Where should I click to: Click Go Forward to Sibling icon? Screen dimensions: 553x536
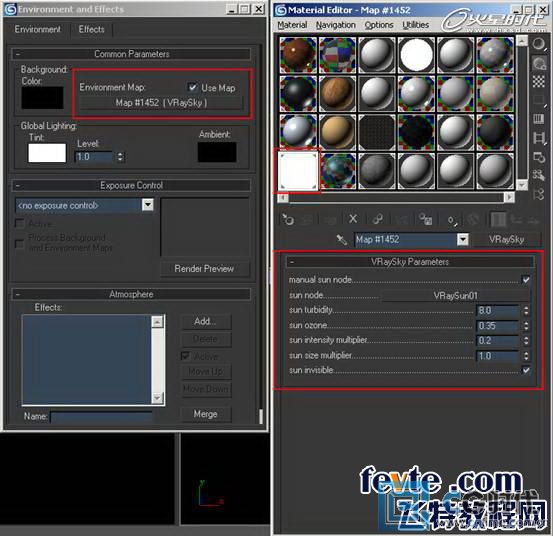534,220
